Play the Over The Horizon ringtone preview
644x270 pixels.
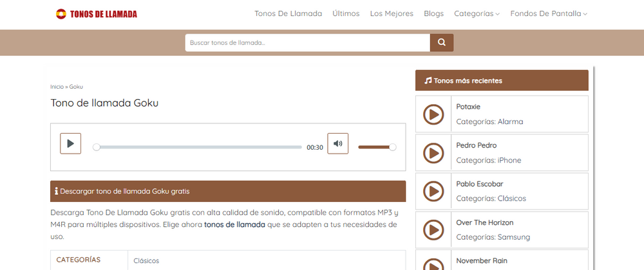point(433,230)
